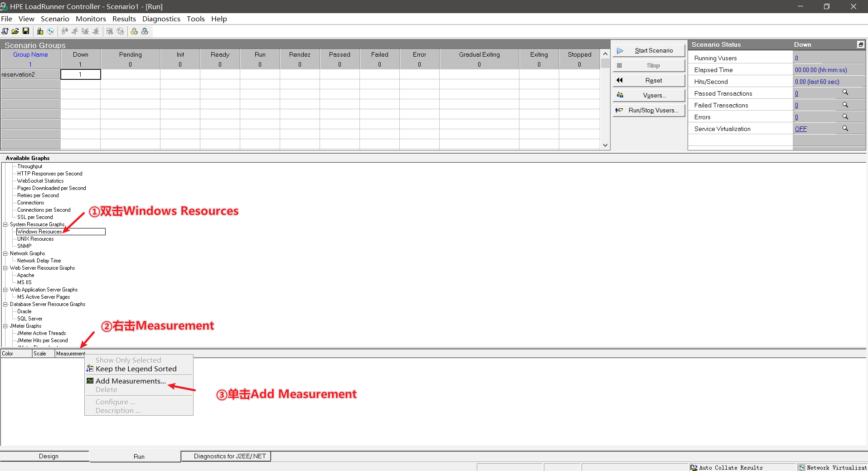
Task: Click the Start Scenario button
Action: coord(649,50)
